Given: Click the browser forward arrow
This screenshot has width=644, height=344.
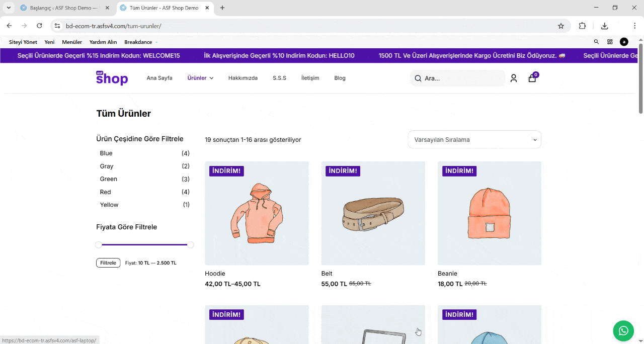Looking at the screenshot, I should [24, 26].
